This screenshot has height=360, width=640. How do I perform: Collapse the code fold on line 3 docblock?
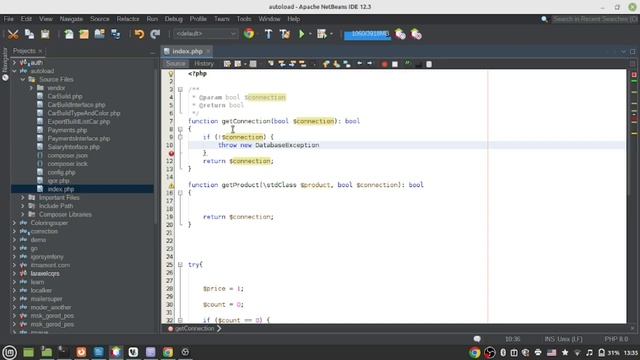click(180, 89)
